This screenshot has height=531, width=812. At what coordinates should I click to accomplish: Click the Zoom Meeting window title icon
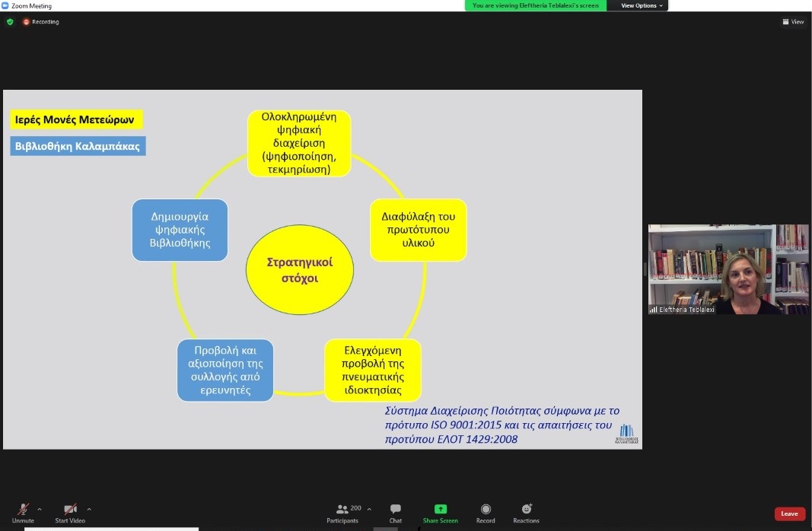tap(6, 5)
